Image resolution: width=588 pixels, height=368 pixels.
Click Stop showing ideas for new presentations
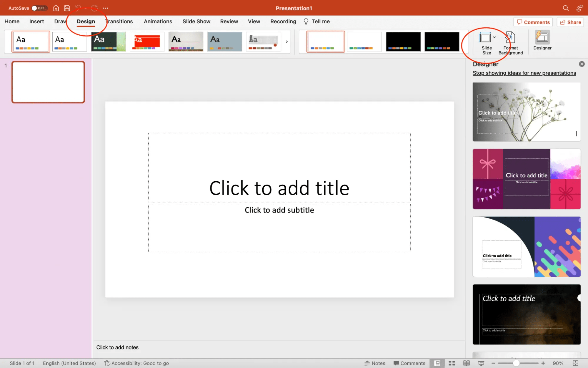[x=524, y=73]
